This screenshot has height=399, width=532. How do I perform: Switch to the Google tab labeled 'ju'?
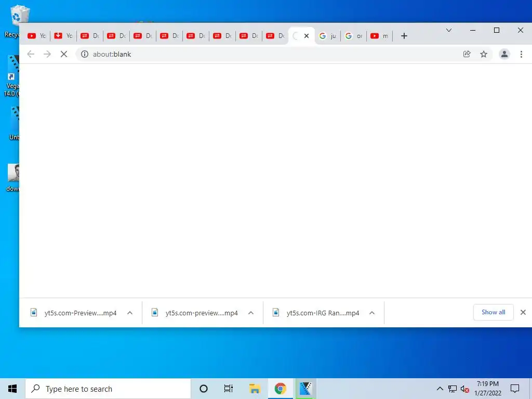pyautogui.click(x=327, y=36)
